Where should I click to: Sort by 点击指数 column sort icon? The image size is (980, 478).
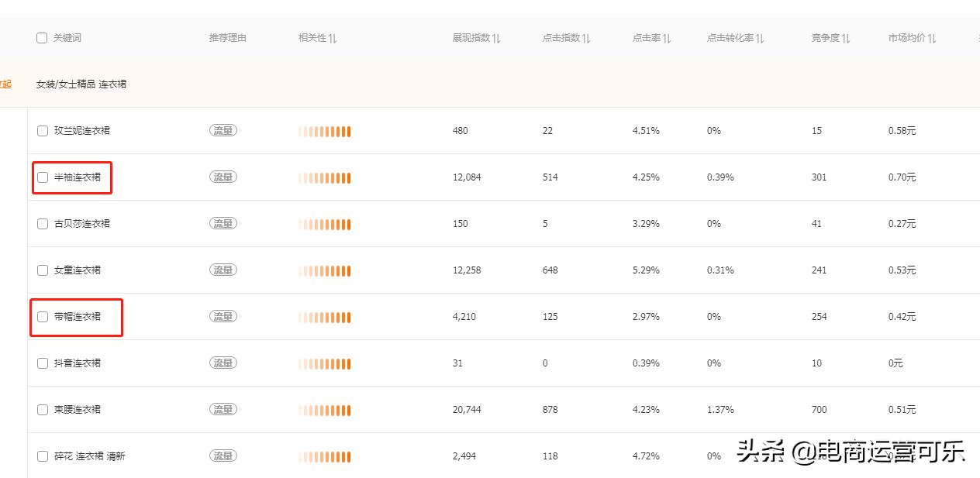click(x=586, y=38)
